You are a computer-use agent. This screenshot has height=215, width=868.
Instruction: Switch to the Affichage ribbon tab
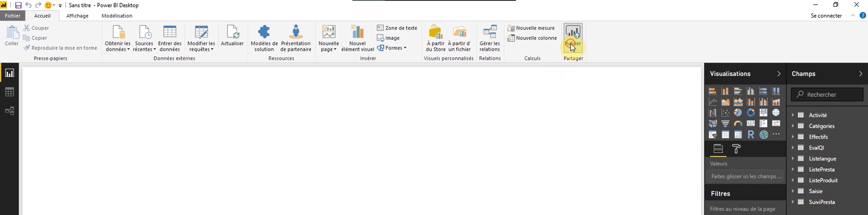pyautogui.click(x=77, y=15)
